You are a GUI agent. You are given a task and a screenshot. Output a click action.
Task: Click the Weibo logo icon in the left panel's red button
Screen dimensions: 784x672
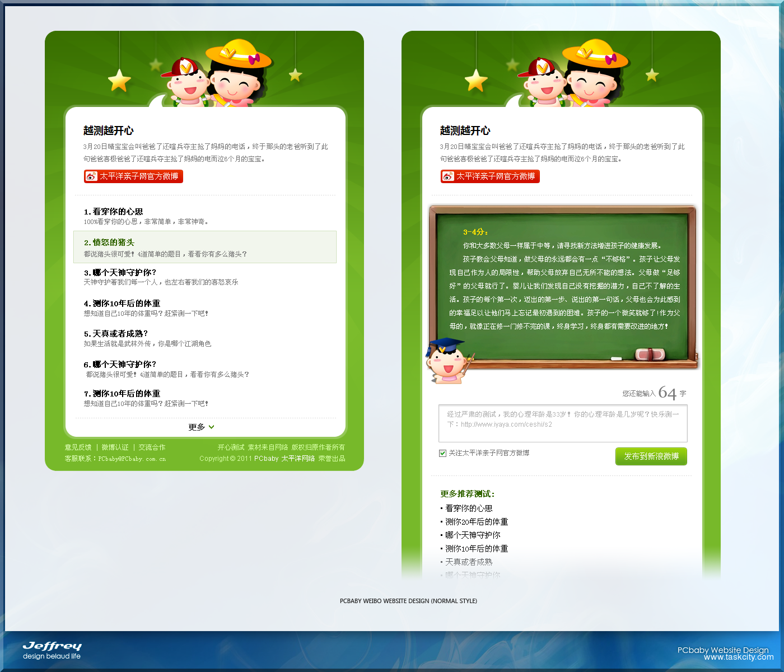point(91,176)
